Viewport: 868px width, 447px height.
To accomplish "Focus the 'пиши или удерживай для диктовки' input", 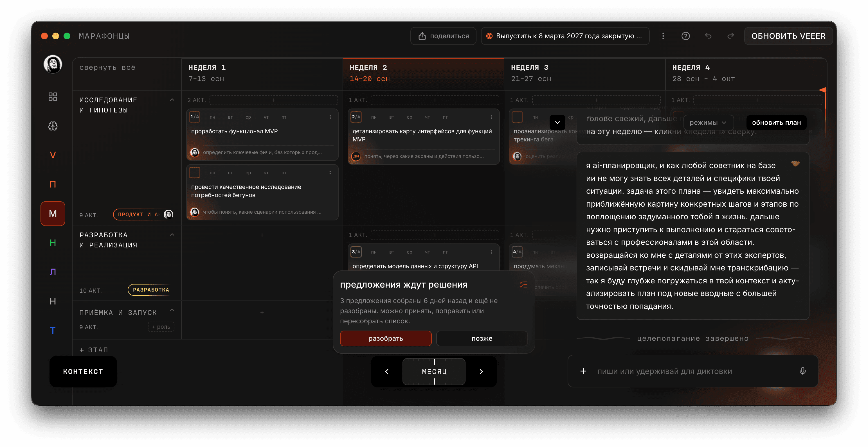I will pos(693,371).
